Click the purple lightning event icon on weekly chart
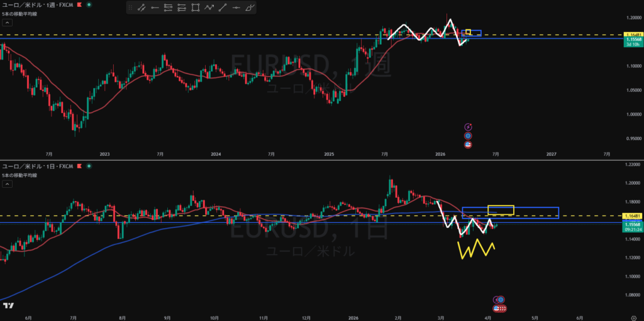Image resolution: width=644 pixels, height=321 pixels. pyautogui.click(x=468, y=127)
